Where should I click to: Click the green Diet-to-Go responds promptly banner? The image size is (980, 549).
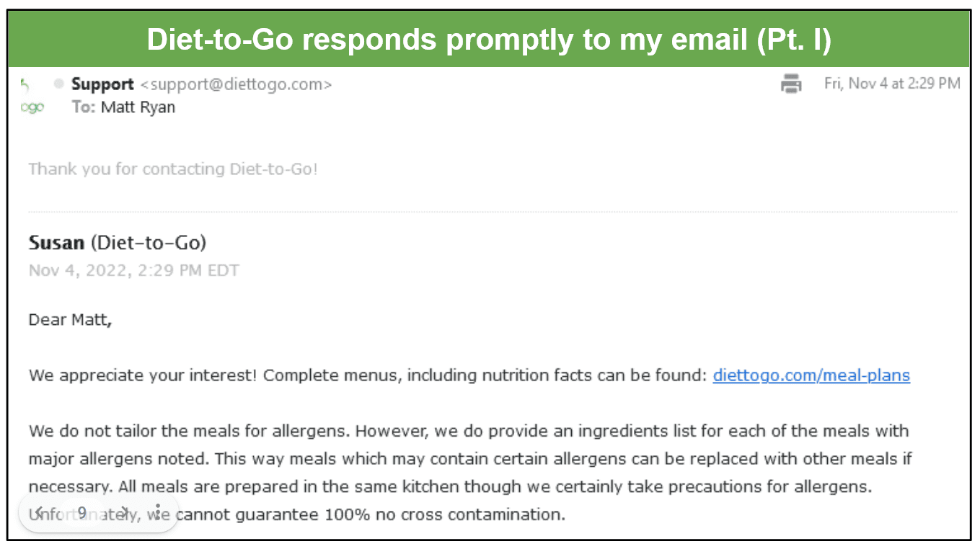click(x=490, y=40)
